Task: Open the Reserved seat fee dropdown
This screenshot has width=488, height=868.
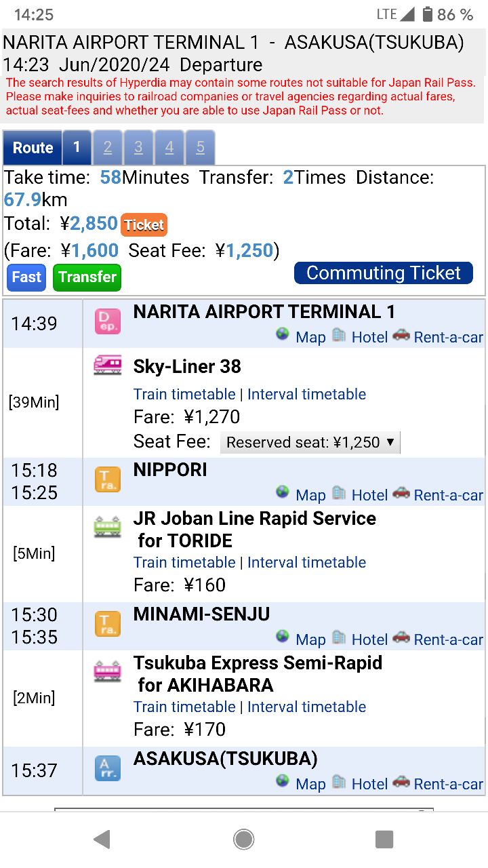Action: (310, 442)
